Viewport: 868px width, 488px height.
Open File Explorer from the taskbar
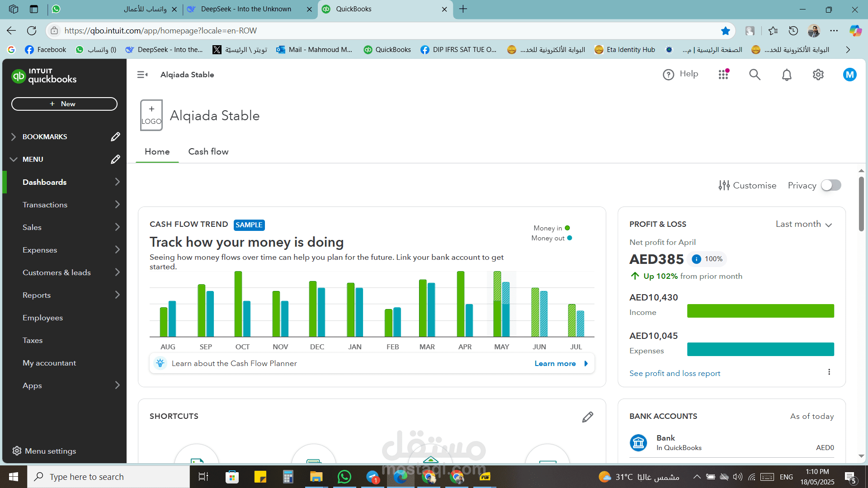[316, 477]
